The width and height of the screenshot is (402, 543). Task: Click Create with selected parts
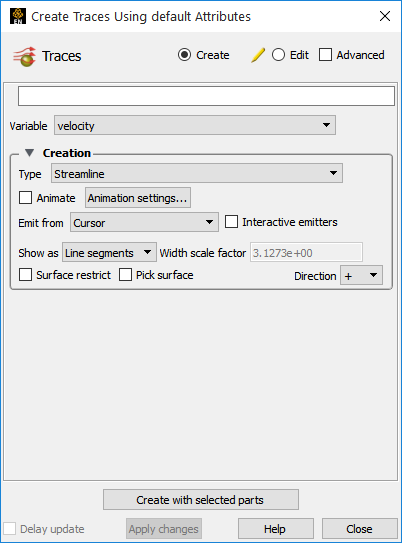(201, 499)
